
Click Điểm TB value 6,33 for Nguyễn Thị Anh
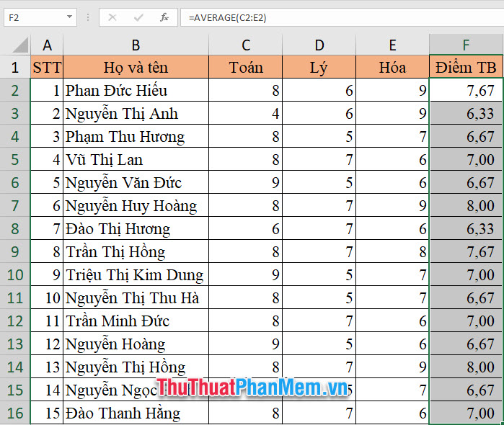tap(466, 113)
